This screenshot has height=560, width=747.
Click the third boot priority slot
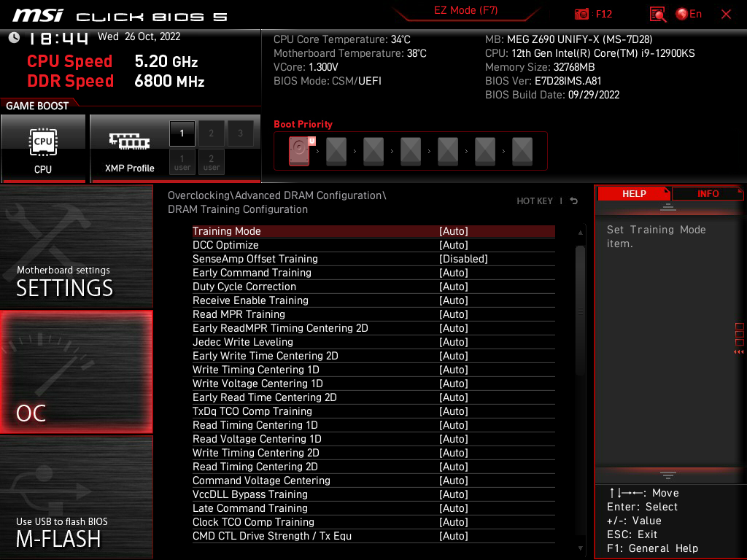(x=373, y=152)
